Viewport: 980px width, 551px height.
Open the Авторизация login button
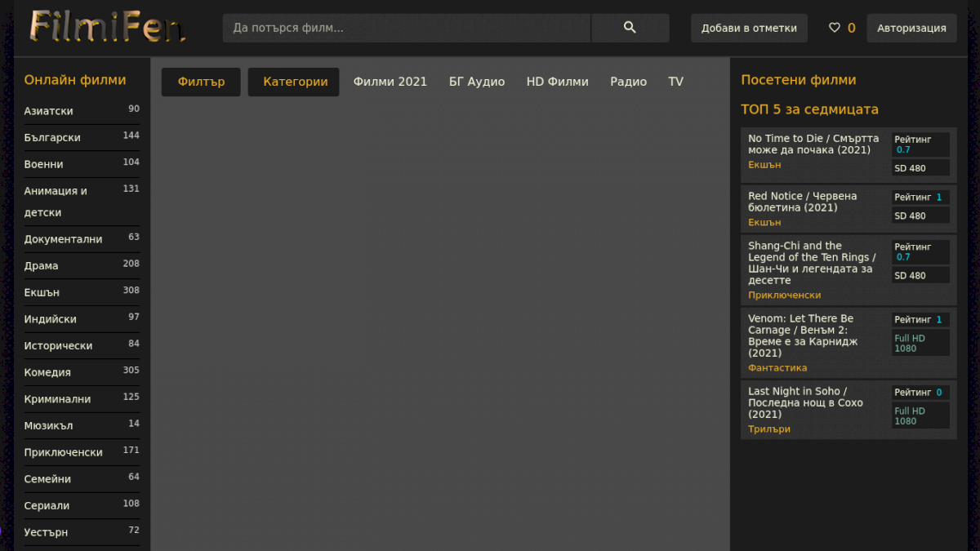point(911,28)
